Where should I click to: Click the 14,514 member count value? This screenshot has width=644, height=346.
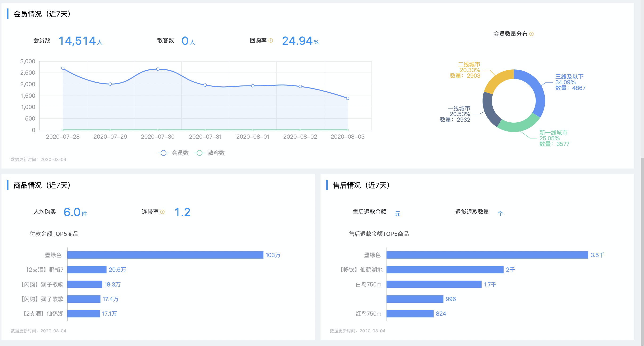80,41
